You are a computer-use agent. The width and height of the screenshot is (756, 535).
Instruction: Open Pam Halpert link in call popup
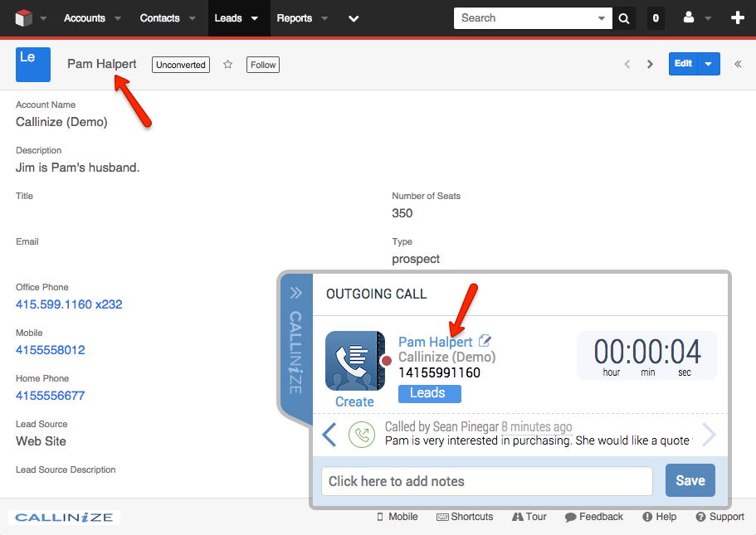coord(436,342)
